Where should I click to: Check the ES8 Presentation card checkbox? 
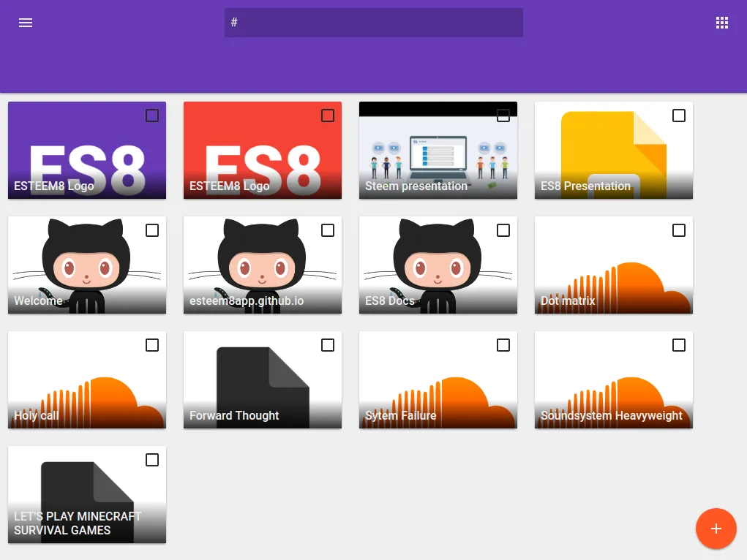679,116
